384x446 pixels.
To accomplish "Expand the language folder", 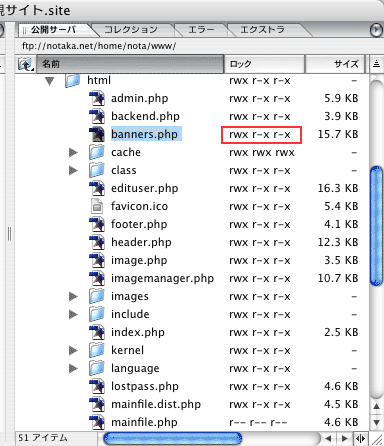I will (73, 369).
